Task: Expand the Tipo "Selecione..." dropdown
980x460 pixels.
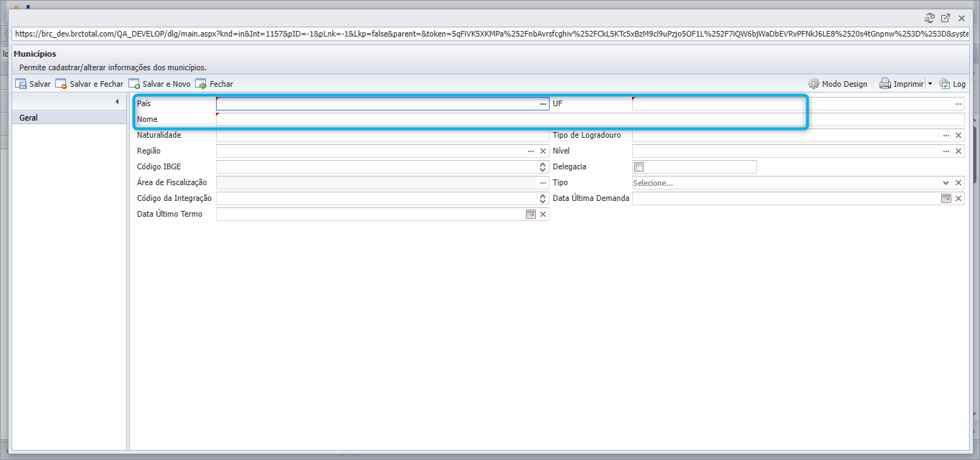Action: [946, 183]
